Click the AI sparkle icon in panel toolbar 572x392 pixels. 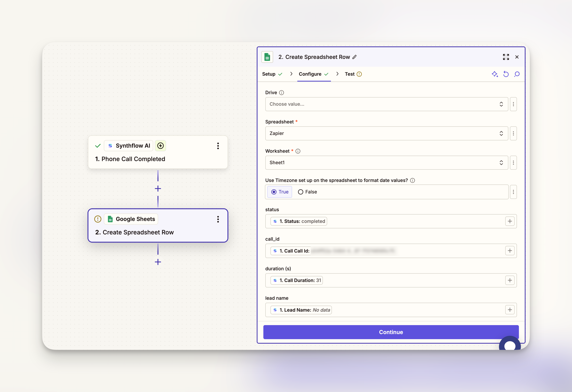495,74
